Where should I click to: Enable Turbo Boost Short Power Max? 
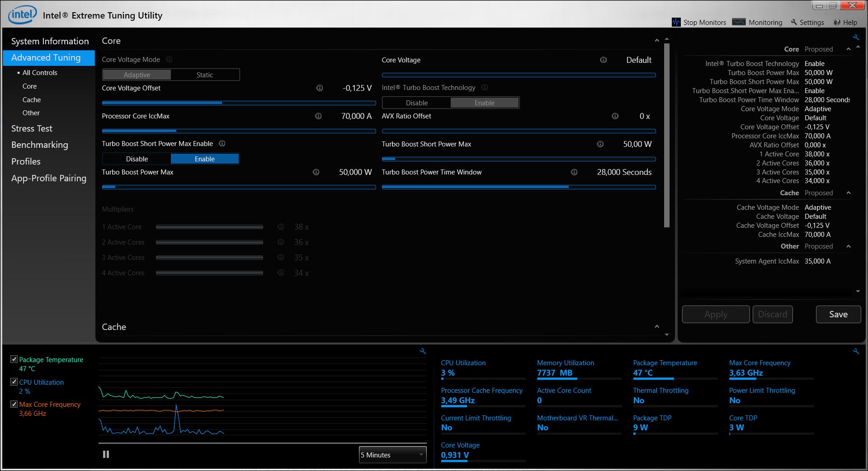pos(205,159)
